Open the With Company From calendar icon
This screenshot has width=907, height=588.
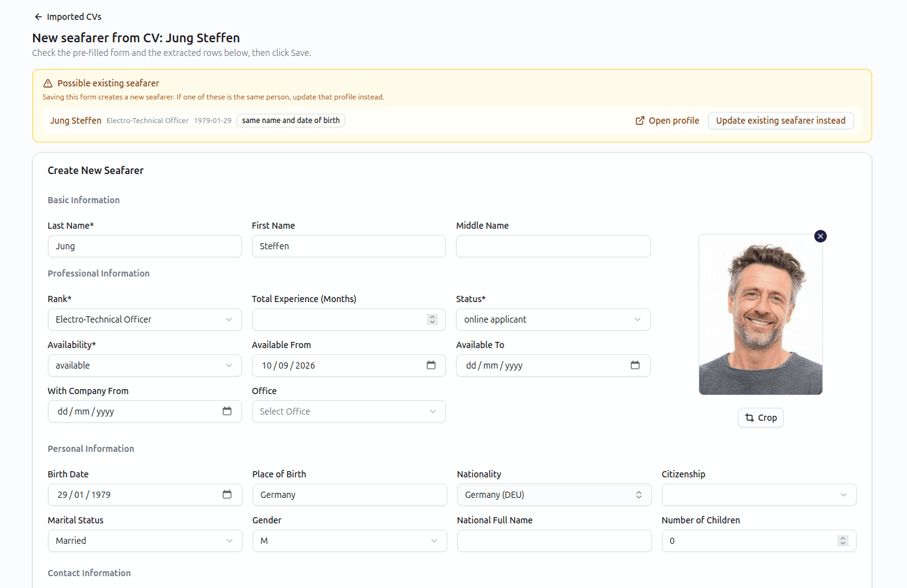point(227,411)
